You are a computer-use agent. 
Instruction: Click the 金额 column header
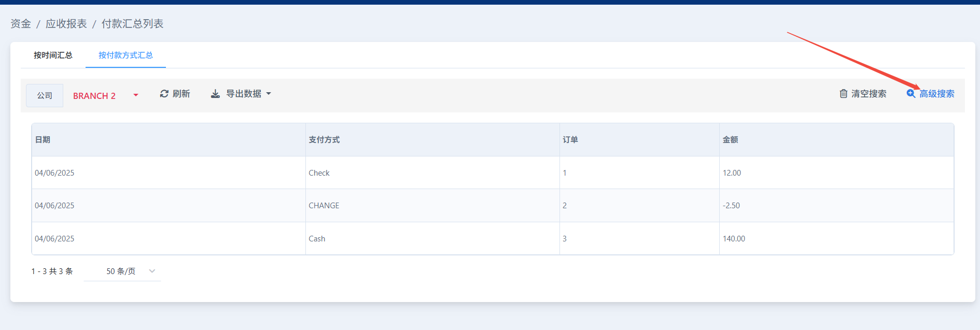point(730,140)
